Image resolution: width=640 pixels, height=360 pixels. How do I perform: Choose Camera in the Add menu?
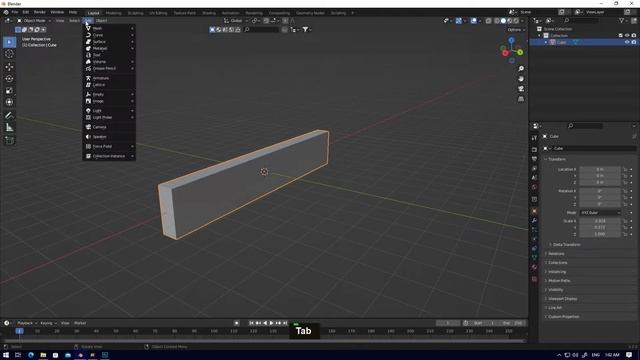click(x=109, y=127)
